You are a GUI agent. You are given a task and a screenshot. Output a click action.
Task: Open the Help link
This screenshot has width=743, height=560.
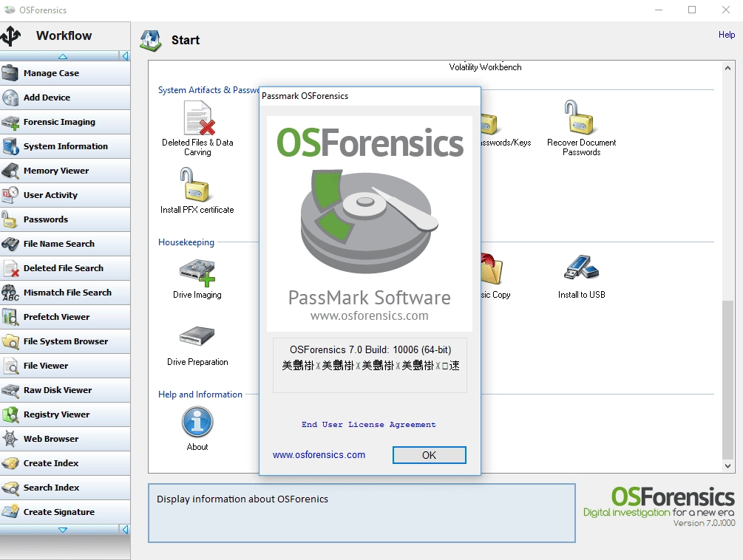727,35
